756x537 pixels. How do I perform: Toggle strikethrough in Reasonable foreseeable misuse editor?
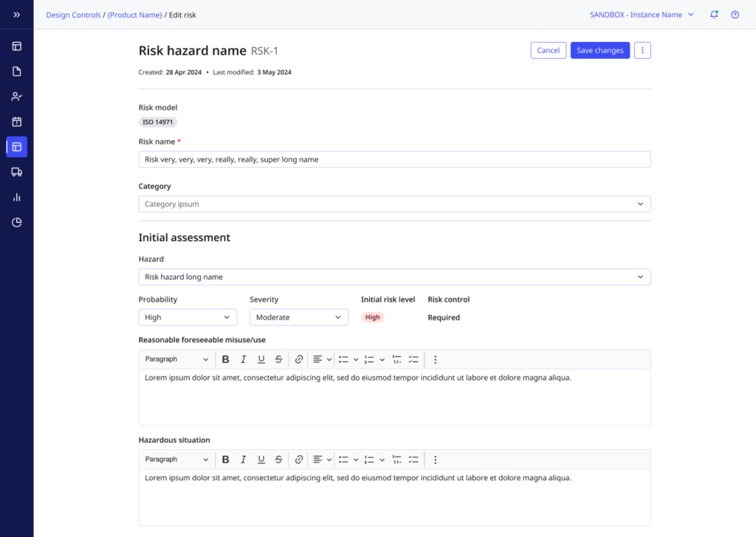click(x=278, y=359)
